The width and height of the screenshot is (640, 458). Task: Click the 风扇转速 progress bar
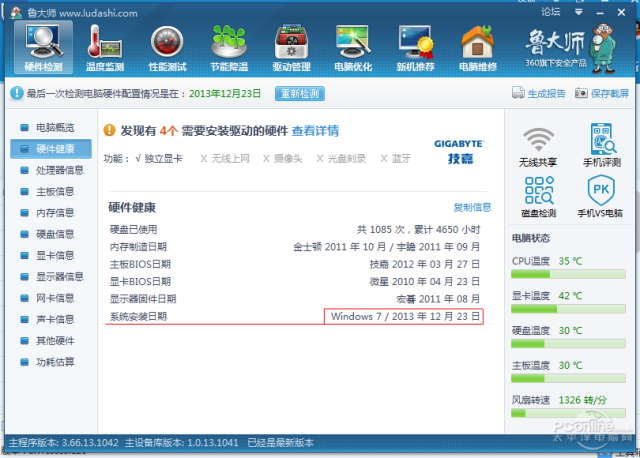pyautogui.click(x=568, y=413)
